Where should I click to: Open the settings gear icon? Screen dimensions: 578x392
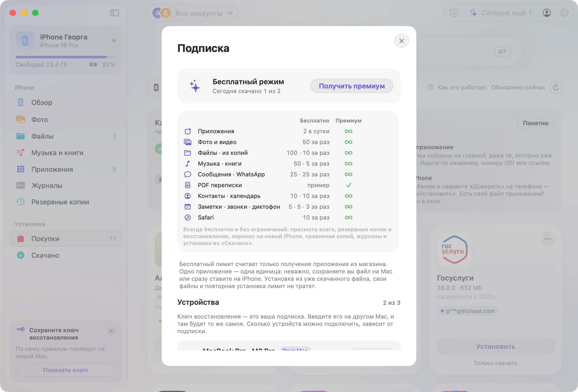pyautogui.click(x=564, y=13)
